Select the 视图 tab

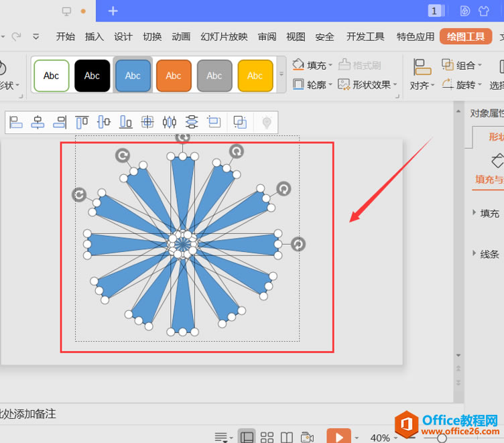coord(296,37)
